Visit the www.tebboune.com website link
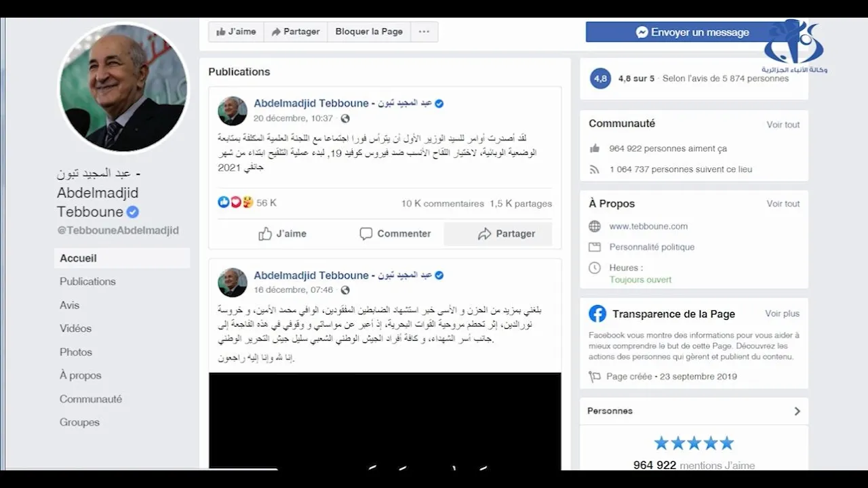Image resolution: width=868 pixels, height=488 pixels. [648, 226]
